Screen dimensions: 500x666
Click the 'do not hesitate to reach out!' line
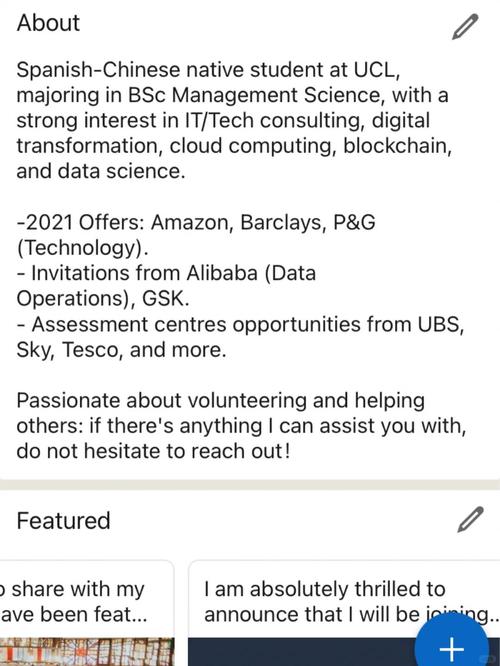pyautogui.click(x=153, y=451)
